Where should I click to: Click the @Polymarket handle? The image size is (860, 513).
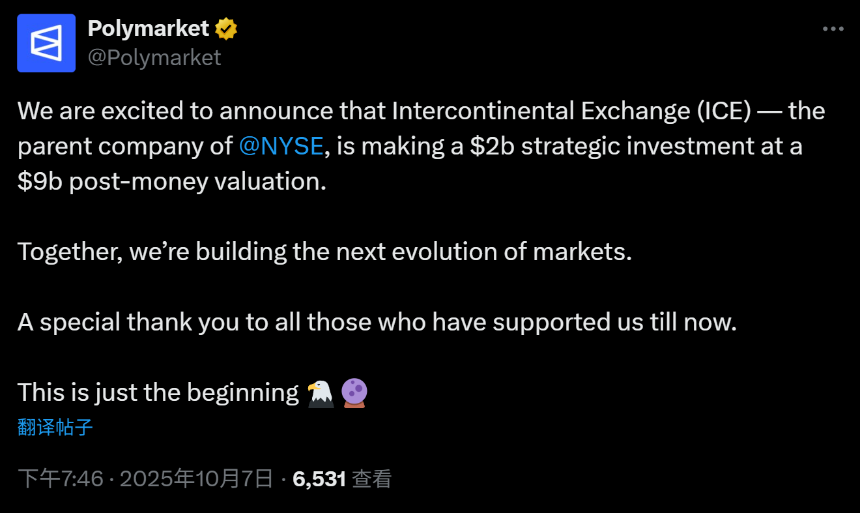(x=154, y=57)
